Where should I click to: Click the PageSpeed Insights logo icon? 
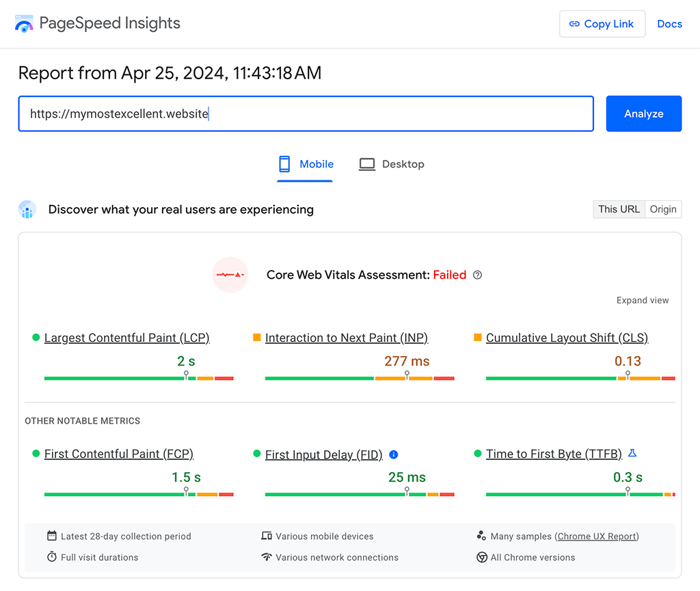[24, 23]
